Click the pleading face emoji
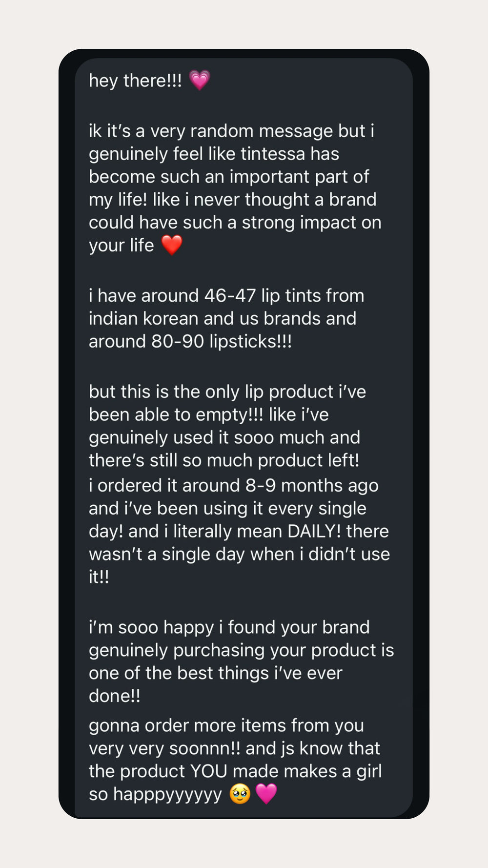This screenshot has height=868, width=488. [x=240, y=794]
